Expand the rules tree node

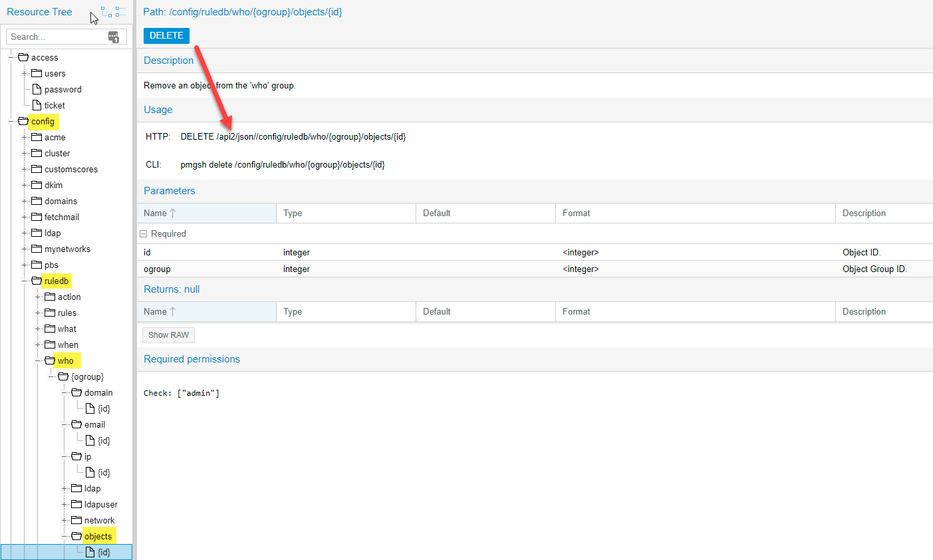point(38,313)
